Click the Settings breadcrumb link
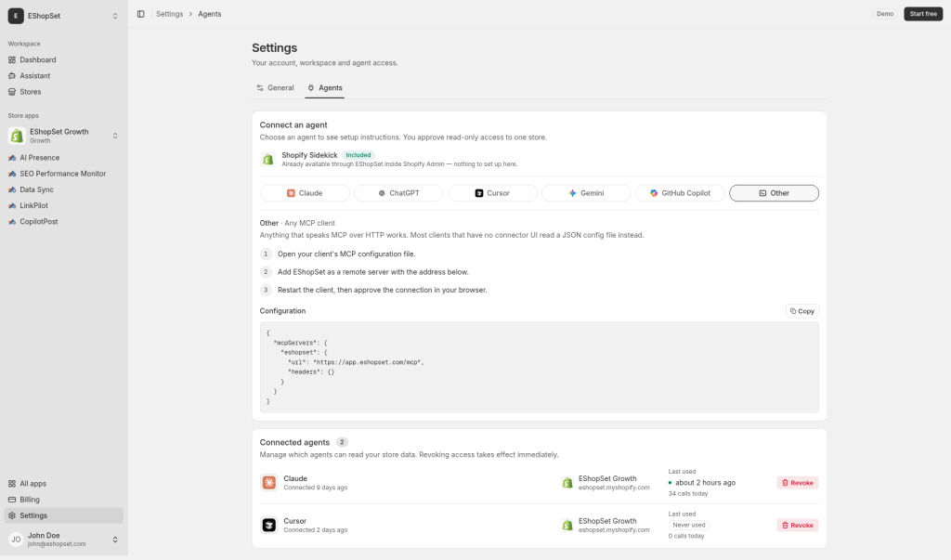Viewport: 951px width, 560px height. (x=169, y=14)
